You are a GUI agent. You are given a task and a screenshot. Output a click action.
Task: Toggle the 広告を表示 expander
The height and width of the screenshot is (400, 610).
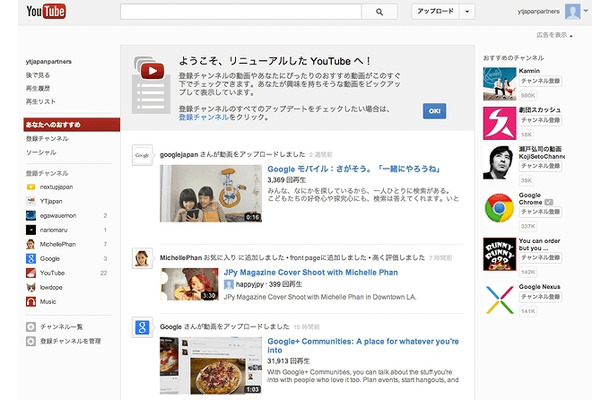[554, 35]
